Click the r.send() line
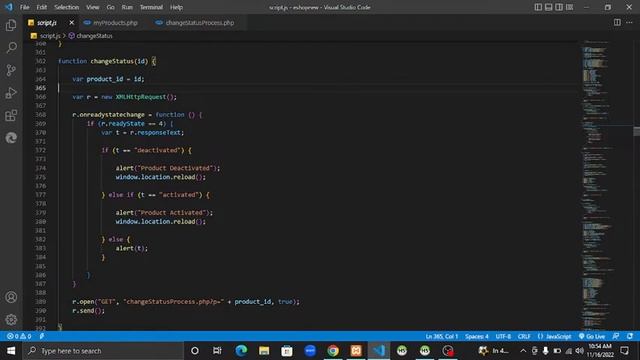Screen dimensions: 640x360 [x=89, y=311]
